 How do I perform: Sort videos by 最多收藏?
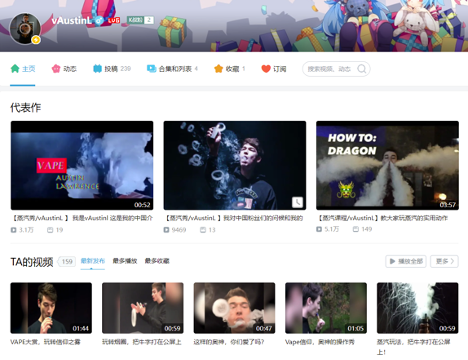[157, 261]
